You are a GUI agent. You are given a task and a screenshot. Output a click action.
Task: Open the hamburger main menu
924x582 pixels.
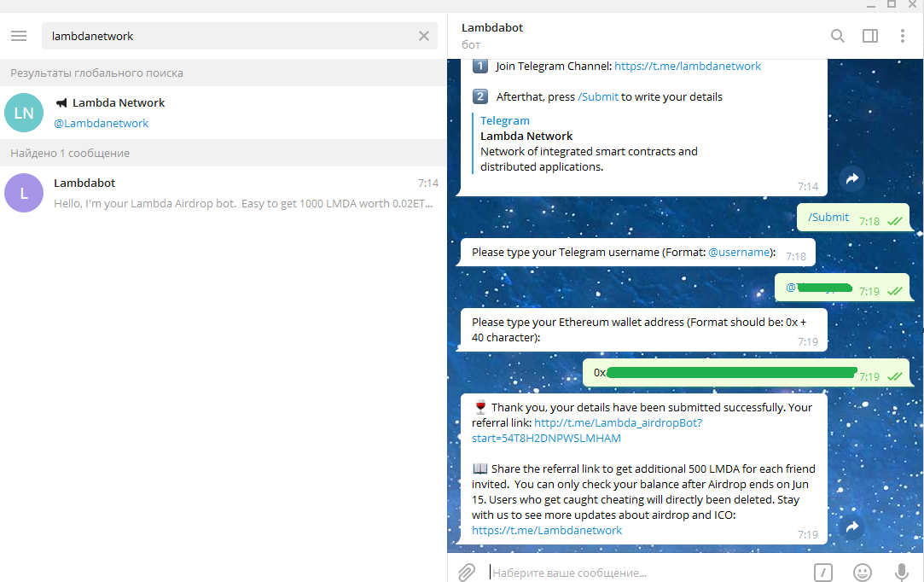(19, 36)
